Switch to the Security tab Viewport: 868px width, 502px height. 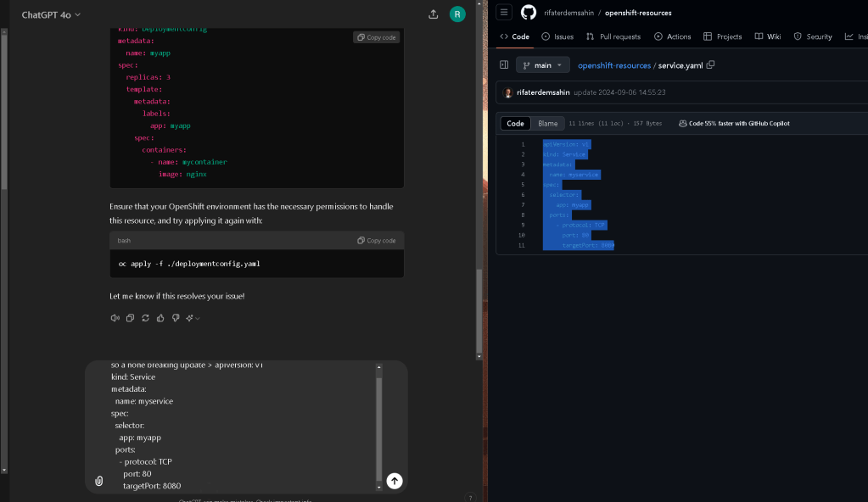click(813, 36)
